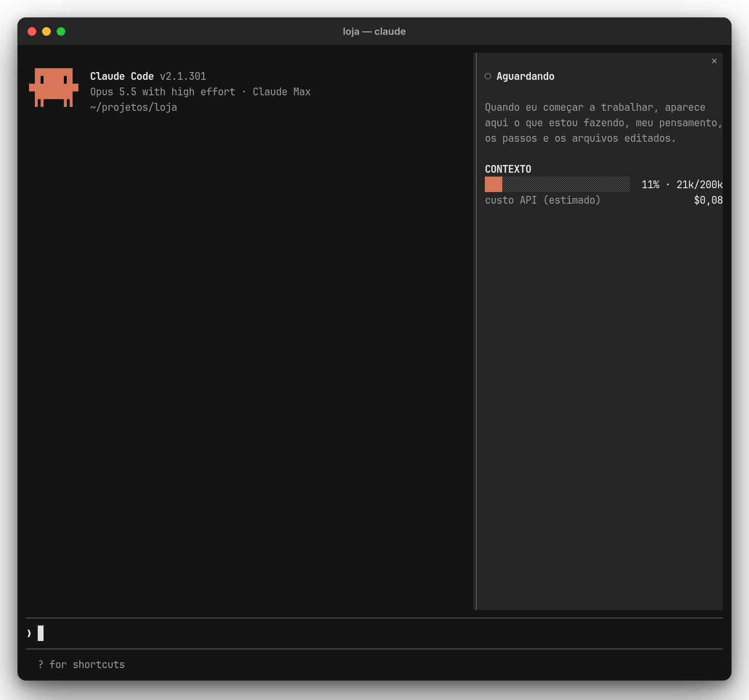Click the 'v2.1.301' version number
The image size is (749, 700).
[183, 76]
